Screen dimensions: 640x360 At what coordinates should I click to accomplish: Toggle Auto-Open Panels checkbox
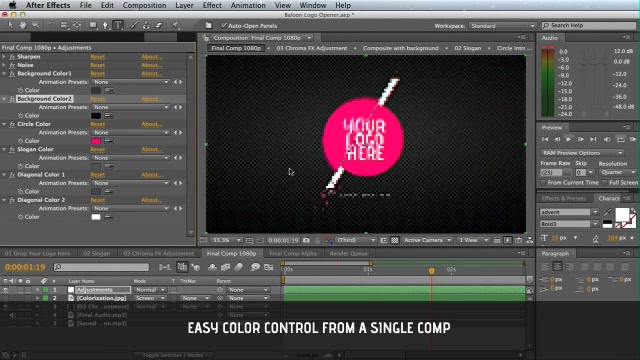[x=224, y=25]
